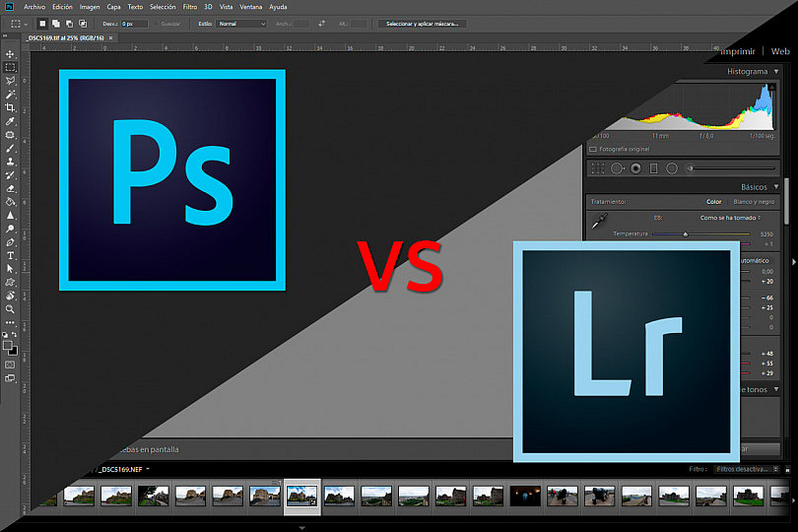Viewport: 798px width, 532px height.
Task: Select the Type tool
Action: coord(10,255)
